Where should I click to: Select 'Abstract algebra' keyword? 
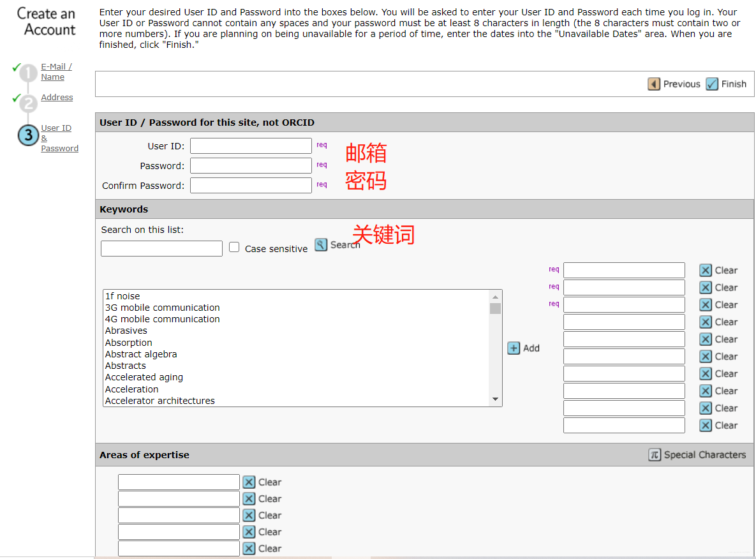[x=141, y=355]
